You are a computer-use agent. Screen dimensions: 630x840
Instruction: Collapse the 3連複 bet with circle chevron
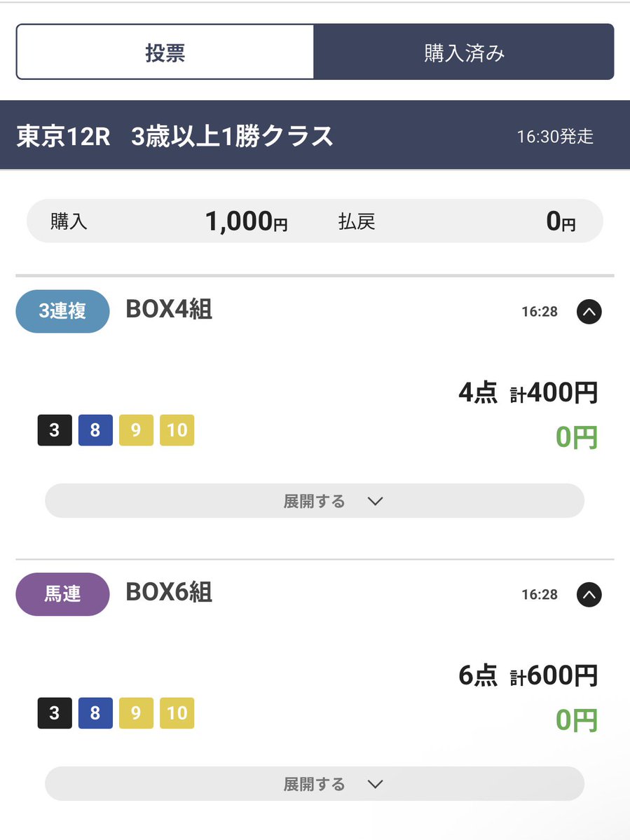point(589,311)
